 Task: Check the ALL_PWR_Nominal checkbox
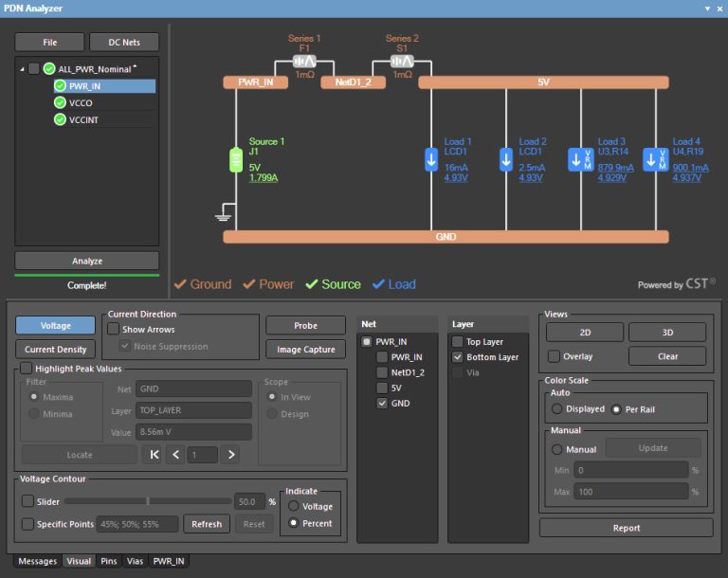(33, 69)
